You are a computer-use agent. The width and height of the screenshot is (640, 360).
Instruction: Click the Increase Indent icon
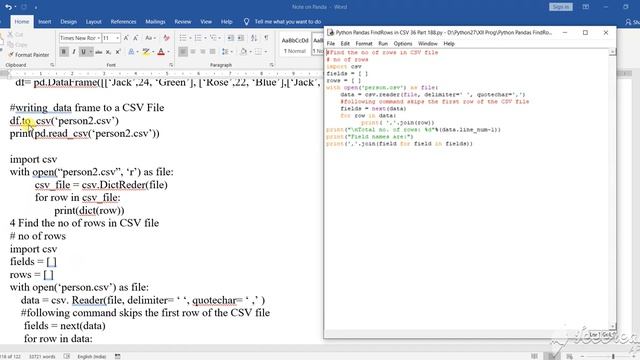point(241,38)
